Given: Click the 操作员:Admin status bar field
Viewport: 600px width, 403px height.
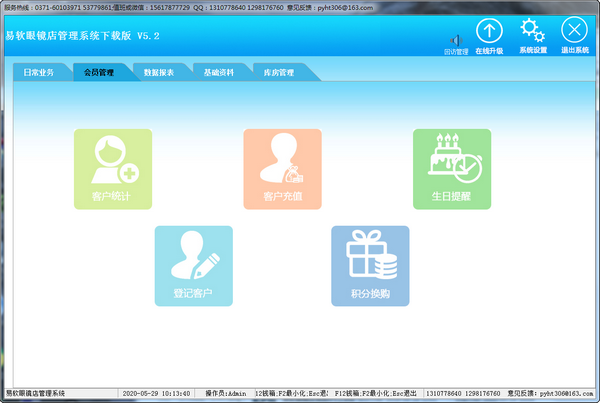Looking at the screenshot, I should click(225, 395).
